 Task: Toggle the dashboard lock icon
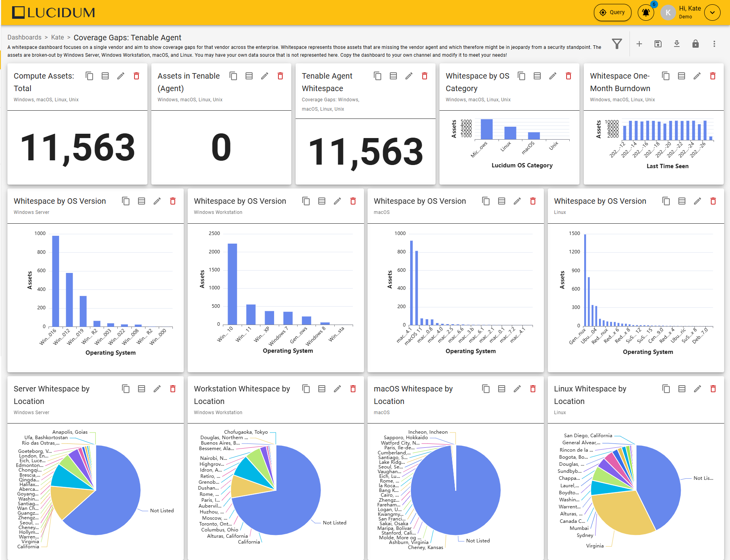pyautogui.click(x=696, y=44)
